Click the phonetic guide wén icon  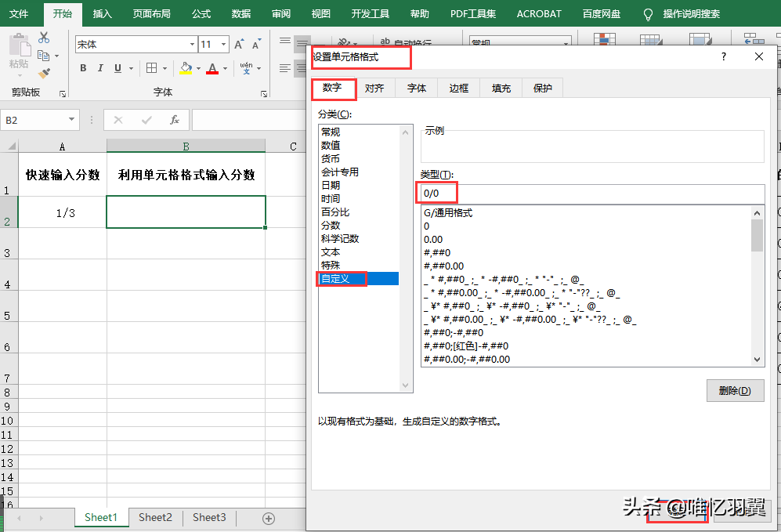(x=246, y=67)
